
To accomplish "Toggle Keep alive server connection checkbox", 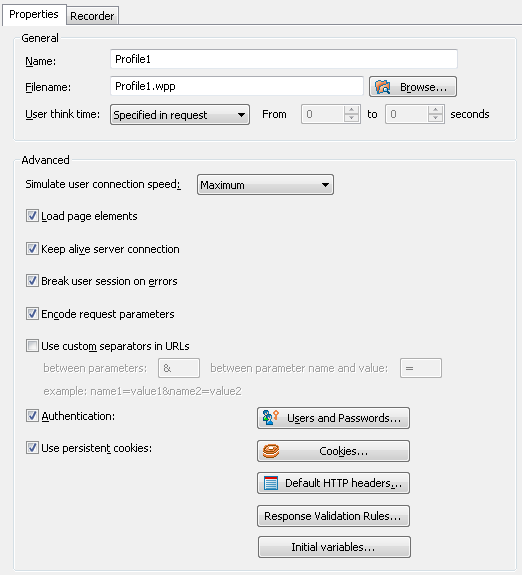I will coord(32,249).
